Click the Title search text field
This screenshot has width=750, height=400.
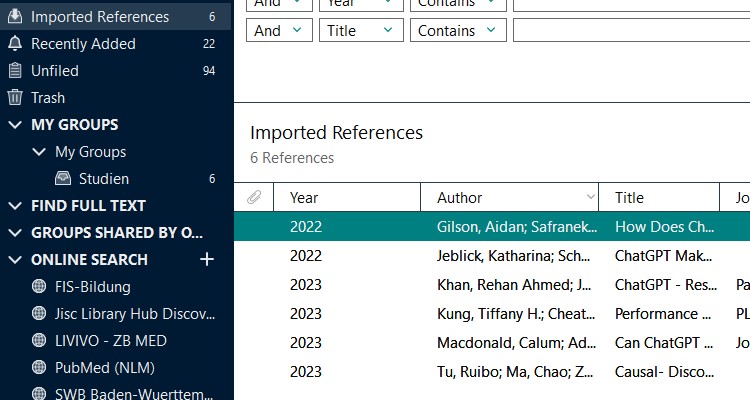(630, 30)
